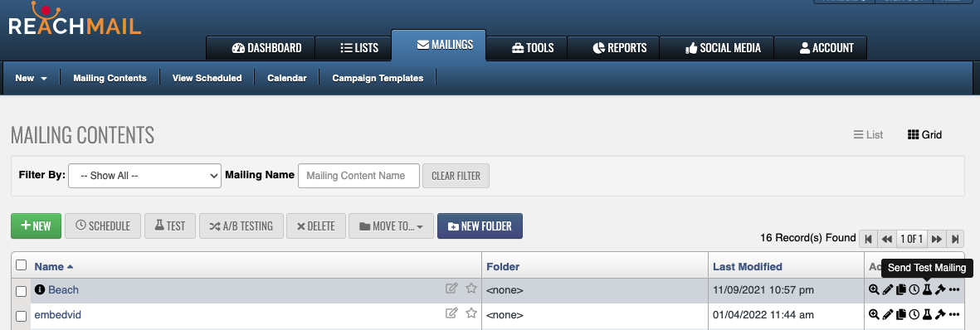Send test mailing for Beach row
The height and width of the screenshot is (330, 980).
coord(927,289)
